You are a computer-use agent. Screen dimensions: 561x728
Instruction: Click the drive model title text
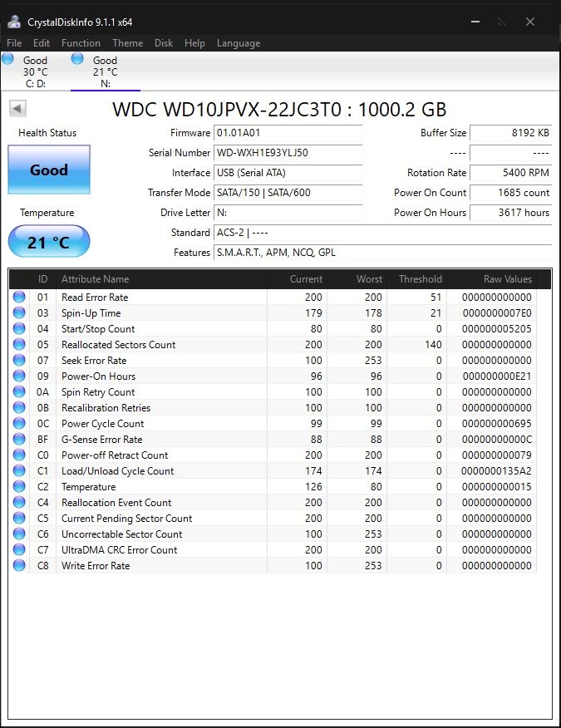(x=279, y=110)
